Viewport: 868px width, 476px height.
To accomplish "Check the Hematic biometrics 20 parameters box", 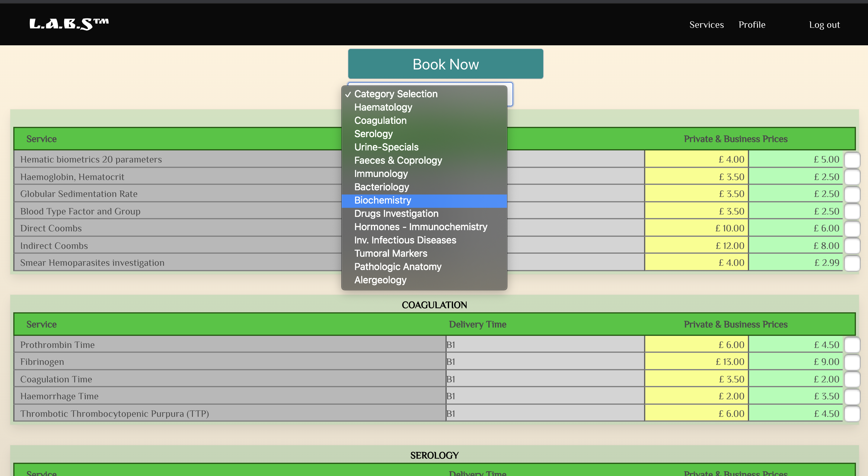I will (x=852, y=159).
